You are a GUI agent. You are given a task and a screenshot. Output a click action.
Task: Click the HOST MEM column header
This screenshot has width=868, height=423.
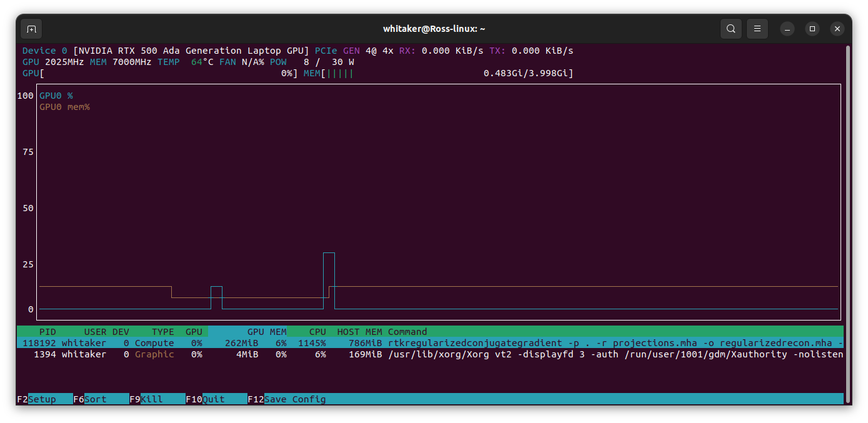tap(359, 332)
